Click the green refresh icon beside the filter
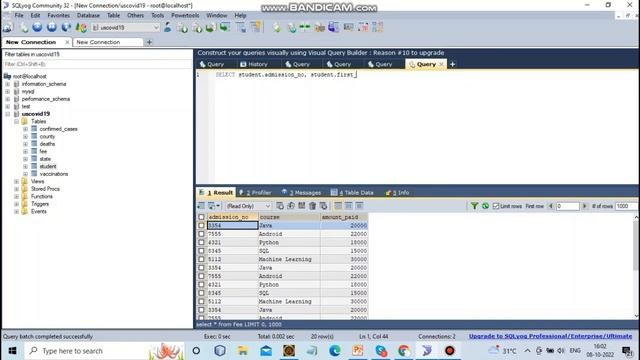Image resolution: width=640 pixels, height=360 pixels. [x=485, y=206]
